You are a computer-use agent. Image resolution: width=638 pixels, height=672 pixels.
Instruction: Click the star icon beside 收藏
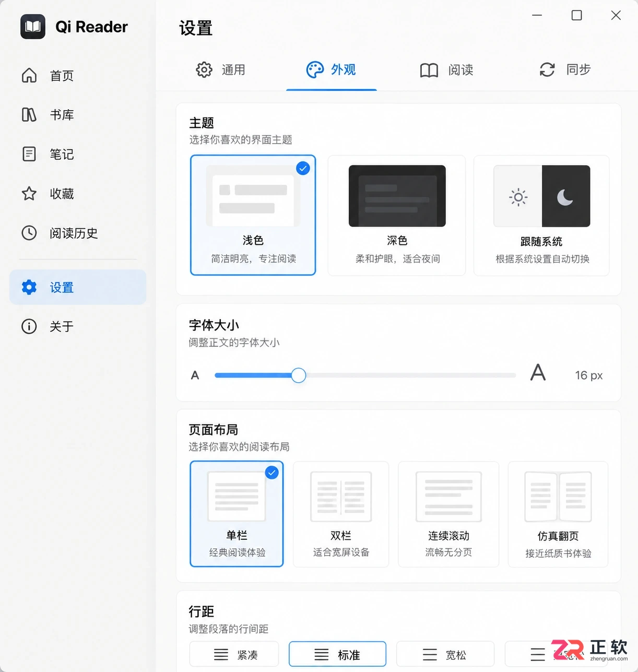pos(29,194)
